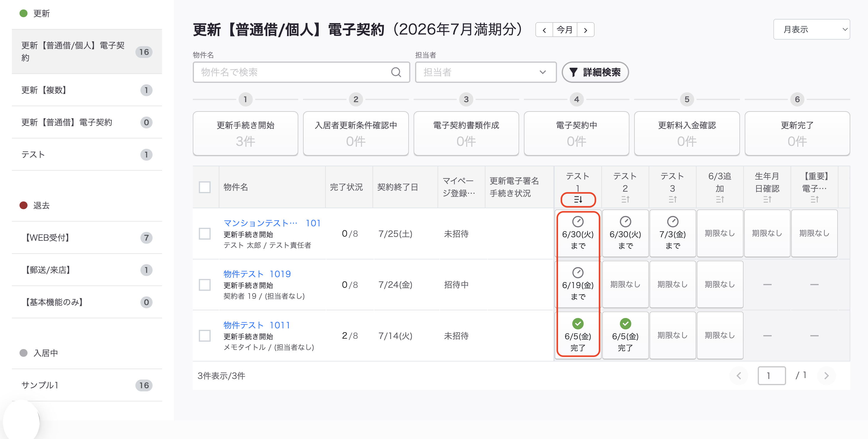
Task: Open the 物件テスト 1011 link
Action: point(256,325)
